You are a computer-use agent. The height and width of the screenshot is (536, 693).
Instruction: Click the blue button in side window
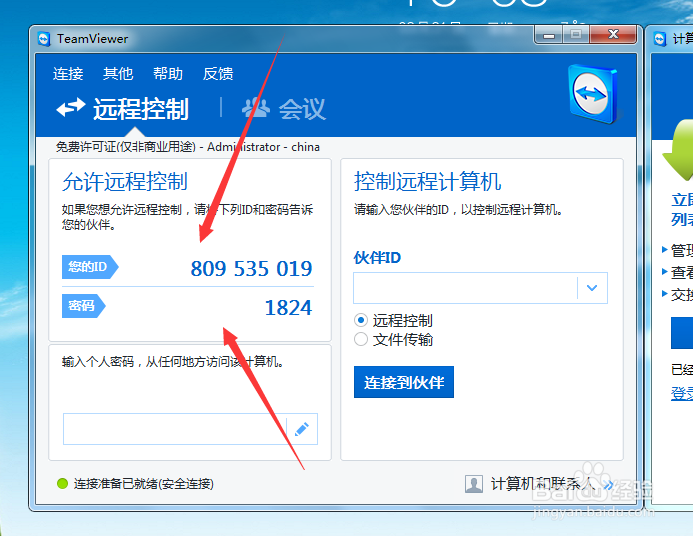[682, 333]
